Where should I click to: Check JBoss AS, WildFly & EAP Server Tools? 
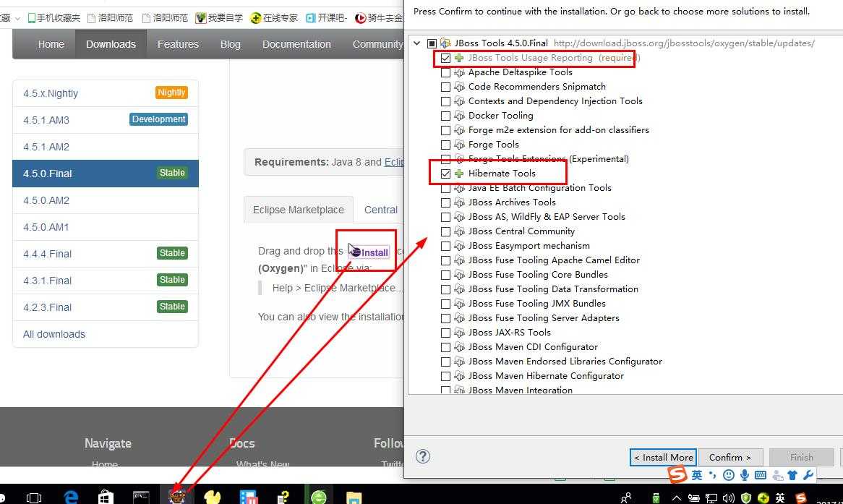tap(445, 217)
